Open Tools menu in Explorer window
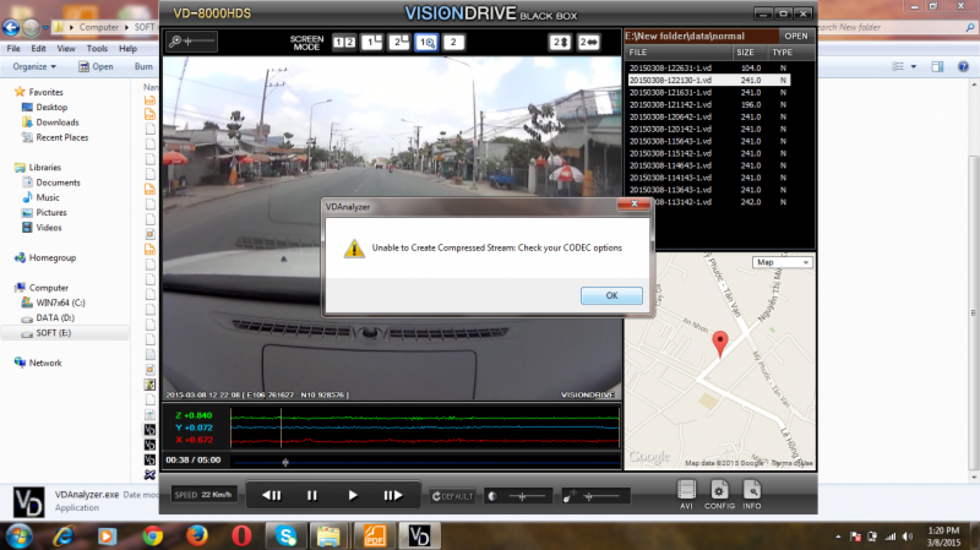This screenshot has height=550, width=980. click(x=97, y=49)
